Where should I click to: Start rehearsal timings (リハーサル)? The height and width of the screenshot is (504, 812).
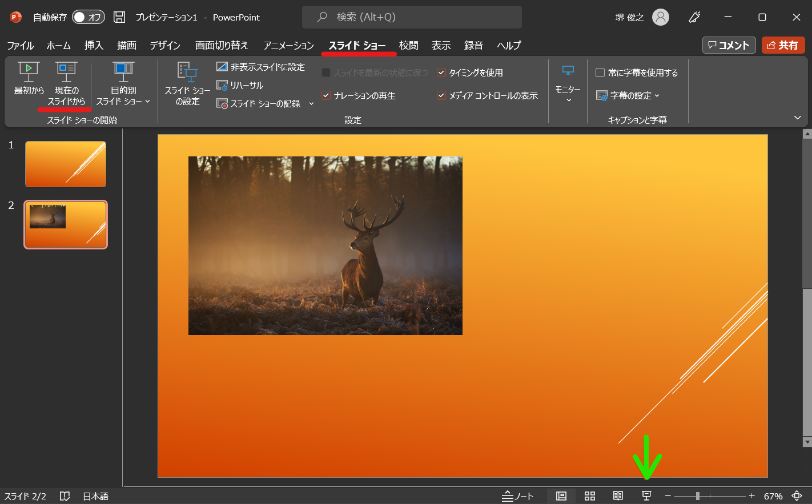click(x=240, y=85)
